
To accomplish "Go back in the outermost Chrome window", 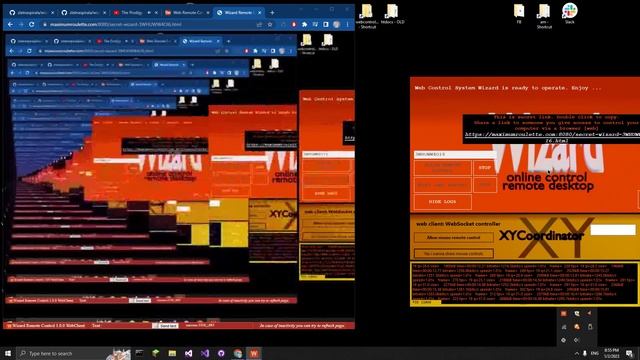I will [x=10, y=24].
